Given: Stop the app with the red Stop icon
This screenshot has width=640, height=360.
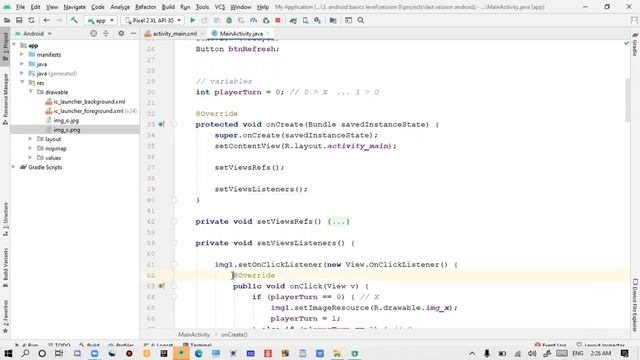Looking at the screenshot, I should point(278,20).
